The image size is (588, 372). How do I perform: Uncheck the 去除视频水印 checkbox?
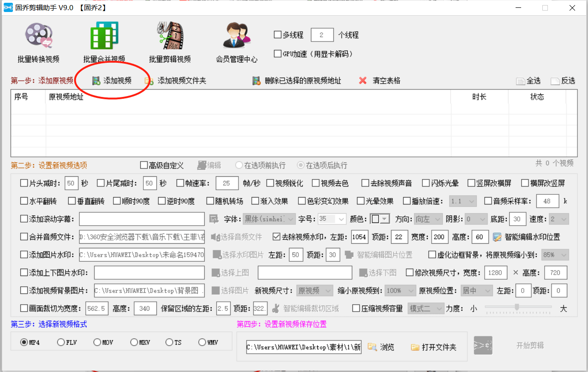click(276, 237)
